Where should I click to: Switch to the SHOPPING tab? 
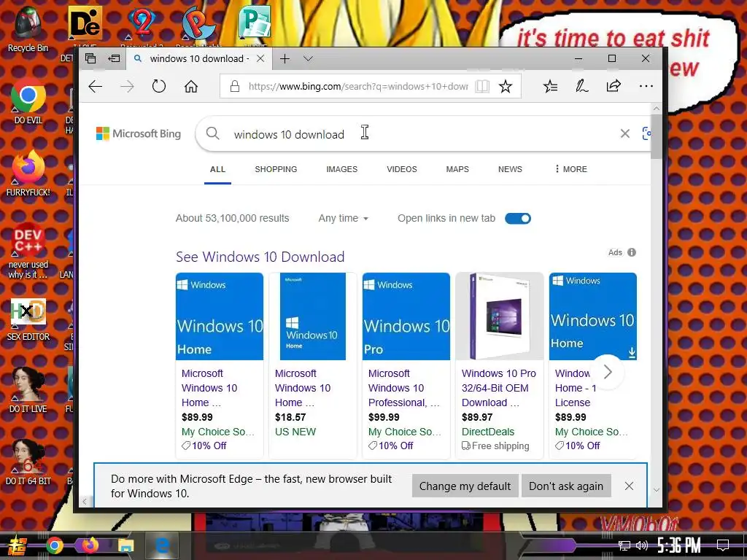[276, 169]
